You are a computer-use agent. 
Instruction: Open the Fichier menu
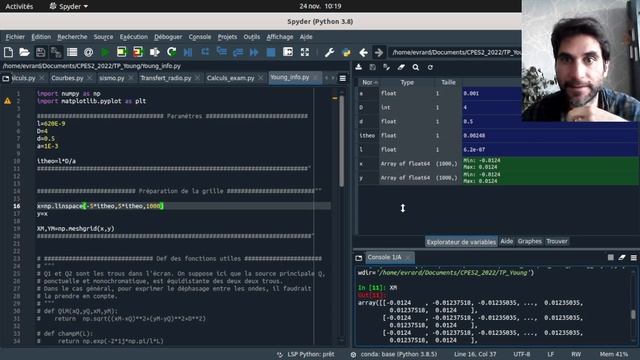coord(15,37)
